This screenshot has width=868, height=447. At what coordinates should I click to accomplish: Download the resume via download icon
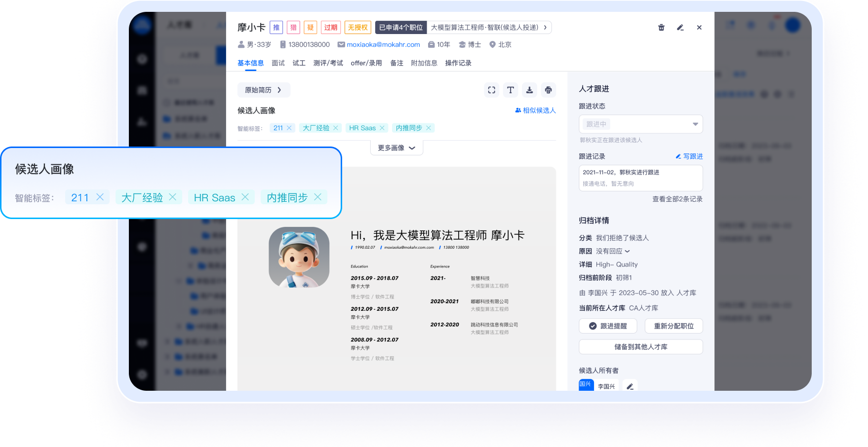point(529,90)
